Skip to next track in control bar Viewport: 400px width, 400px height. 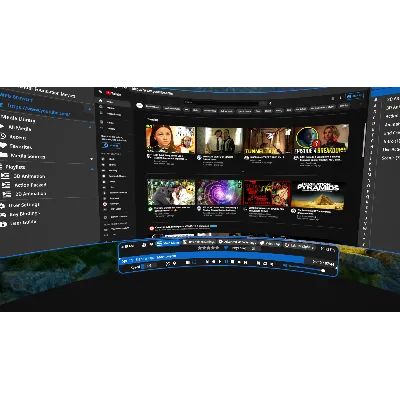pyautogui.click(x=246, y=263)
